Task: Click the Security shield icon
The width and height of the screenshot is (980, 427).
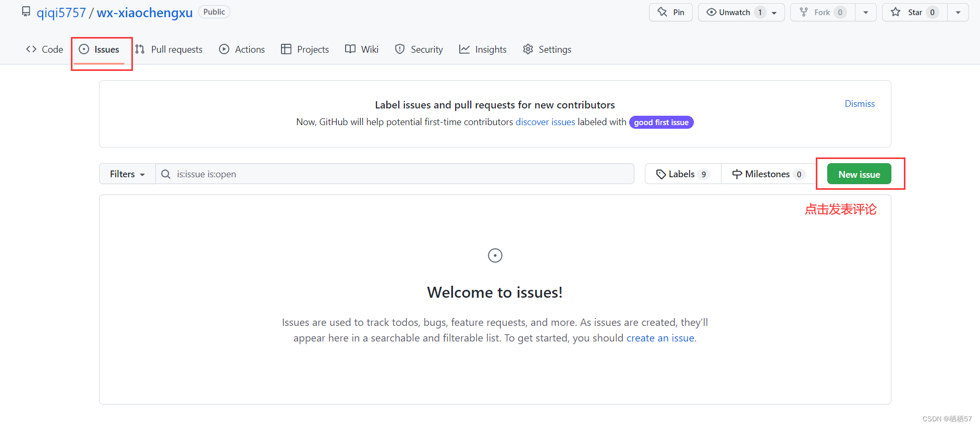Action: pos(400,49)
